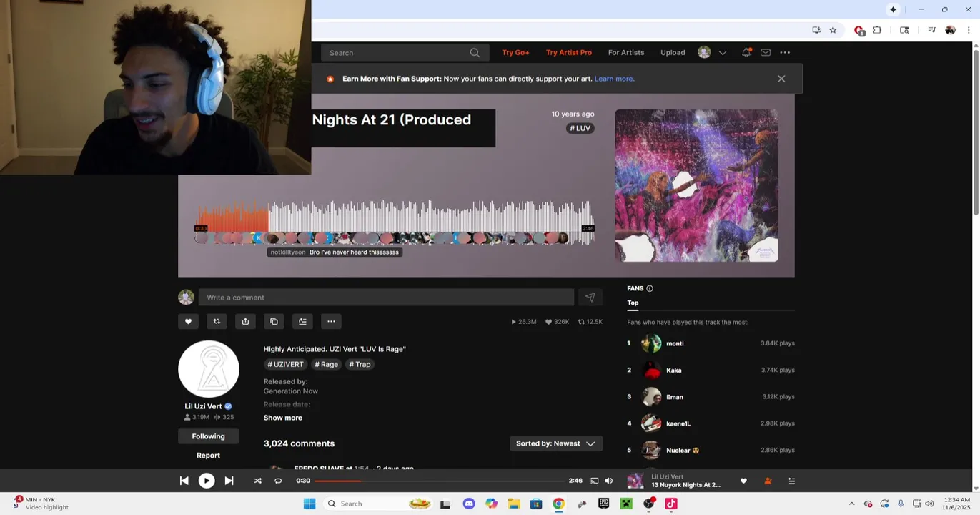The image size is (980, 515).
Task: Follow the Learn more link in banner
Action: pyautogui.click(x=614, y=79)
